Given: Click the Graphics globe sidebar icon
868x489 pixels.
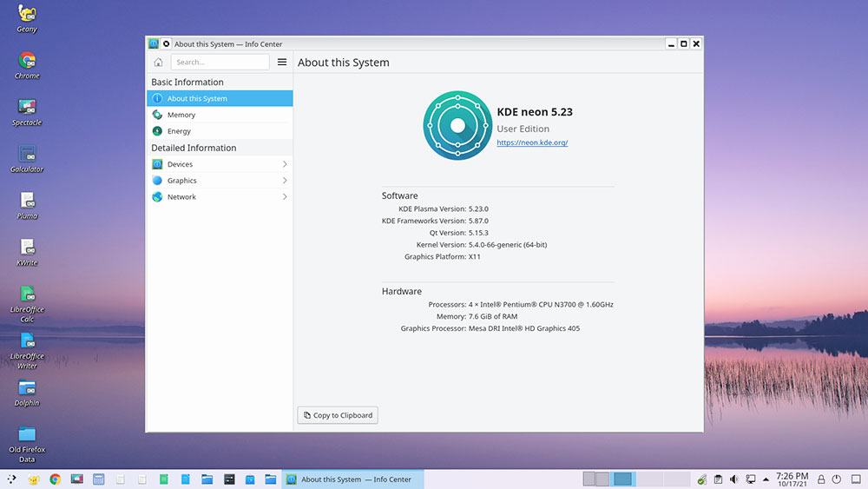Looking at the screenshot, I should pos(157,181).
